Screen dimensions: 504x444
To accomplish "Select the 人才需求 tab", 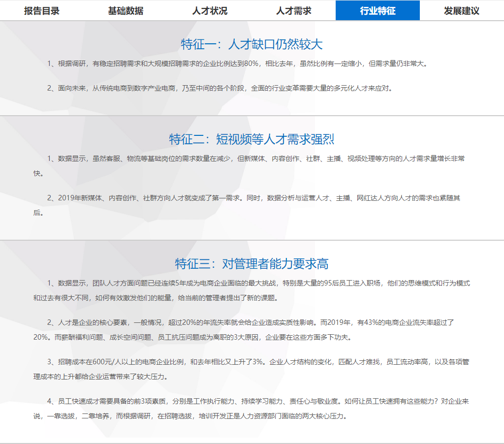I will 293,11.
